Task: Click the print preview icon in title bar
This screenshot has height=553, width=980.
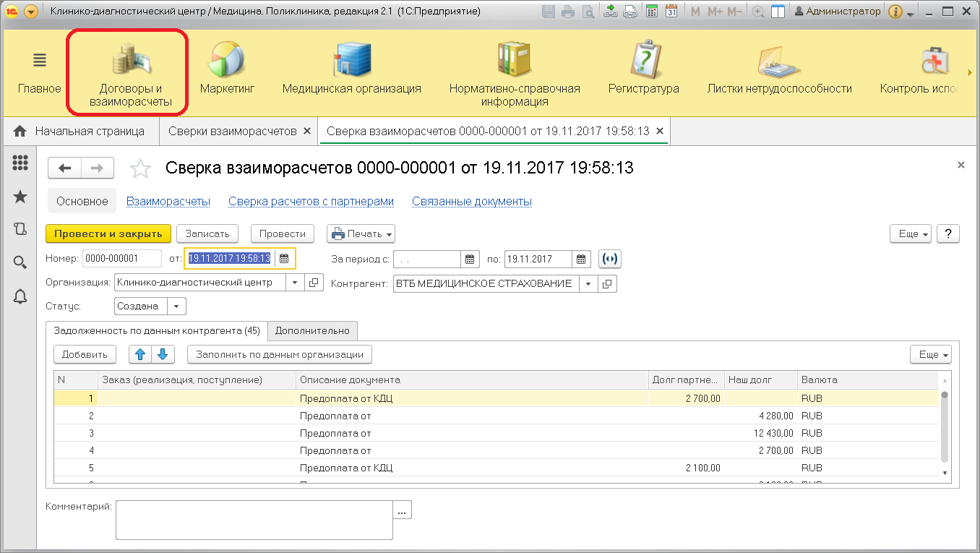Action: pos(588,12)
